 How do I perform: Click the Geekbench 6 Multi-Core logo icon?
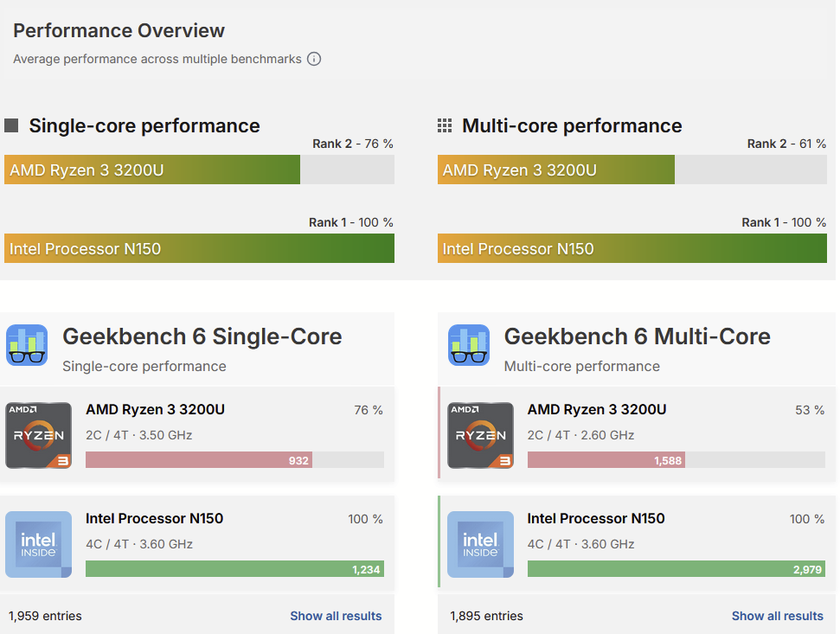tap(469, 345)
